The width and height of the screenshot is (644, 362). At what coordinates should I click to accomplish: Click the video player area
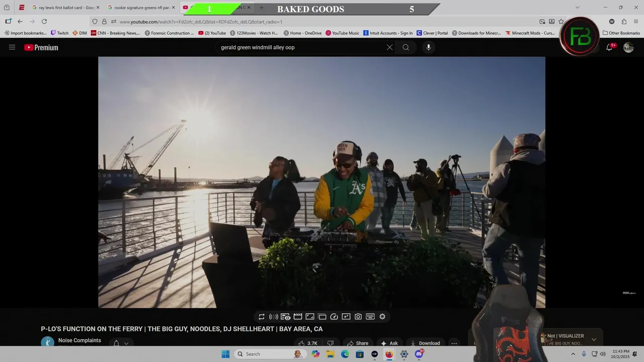tap(321, 182)
